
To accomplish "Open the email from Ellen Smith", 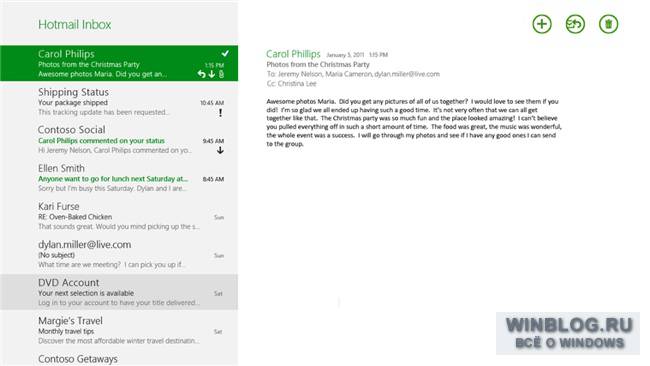I will 119,178.
